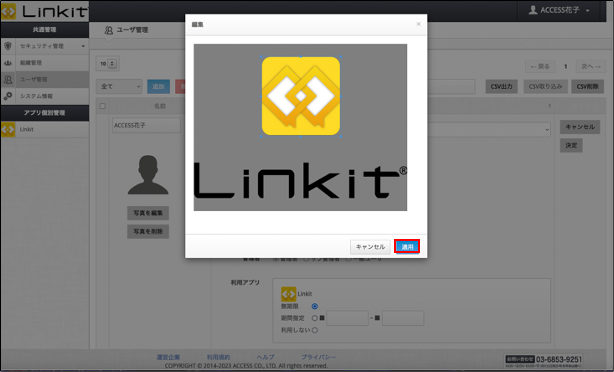This screenshot has height=372, width=614.
Task: Click the ユーザ管理 header icon
Action: pos(108,30)
